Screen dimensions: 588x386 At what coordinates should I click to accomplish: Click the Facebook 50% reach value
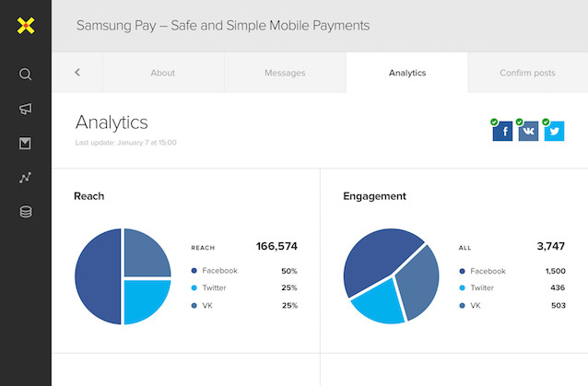click(x=289, y=271)
